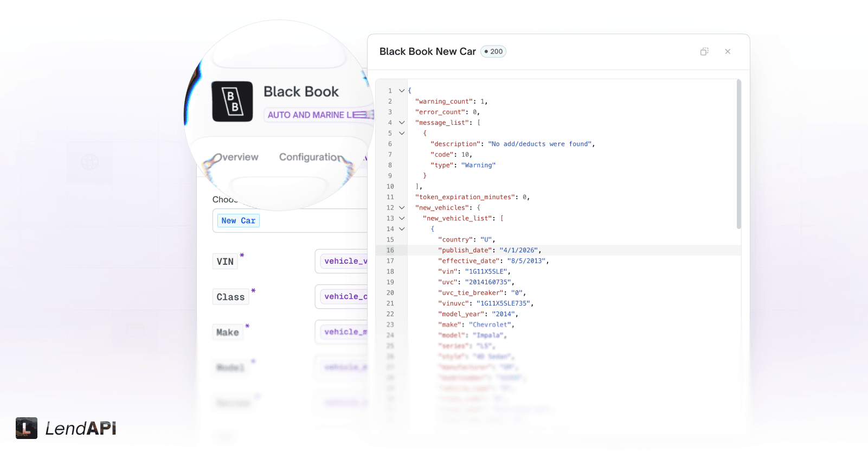Click the "code": 10 line
This screenshot has width=868, height=452.
(451, 155)
